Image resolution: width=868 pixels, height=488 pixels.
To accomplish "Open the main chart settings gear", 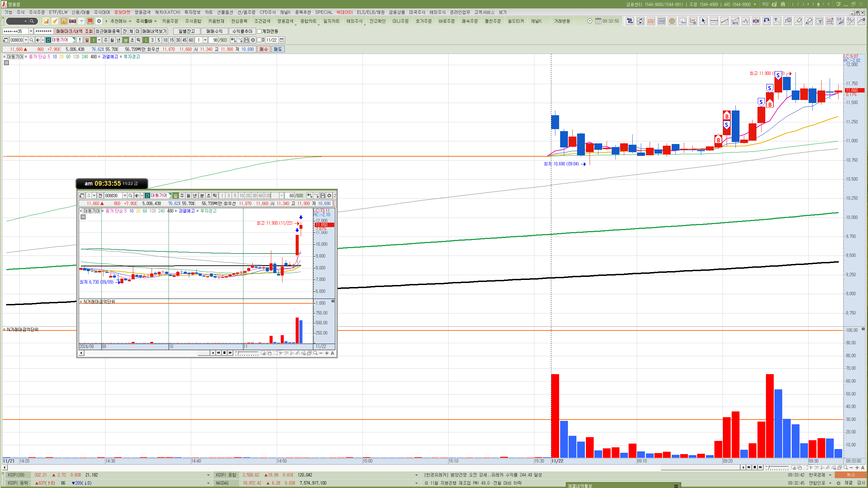I will [253, 40].
